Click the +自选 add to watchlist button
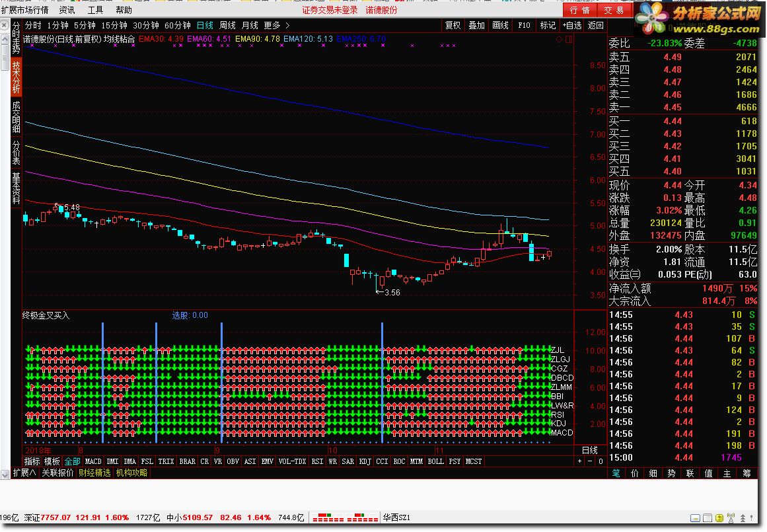 [572, 26]
